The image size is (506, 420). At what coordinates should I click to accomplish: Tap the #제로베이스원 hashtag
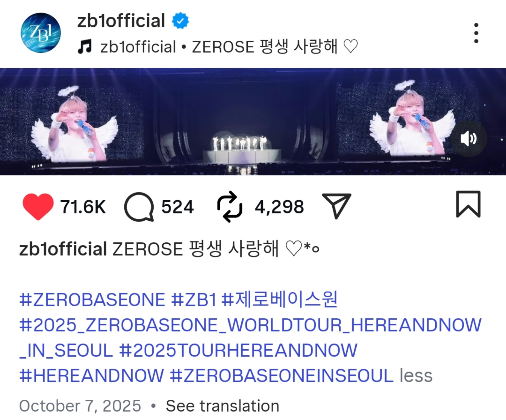[x=279, y=299]
